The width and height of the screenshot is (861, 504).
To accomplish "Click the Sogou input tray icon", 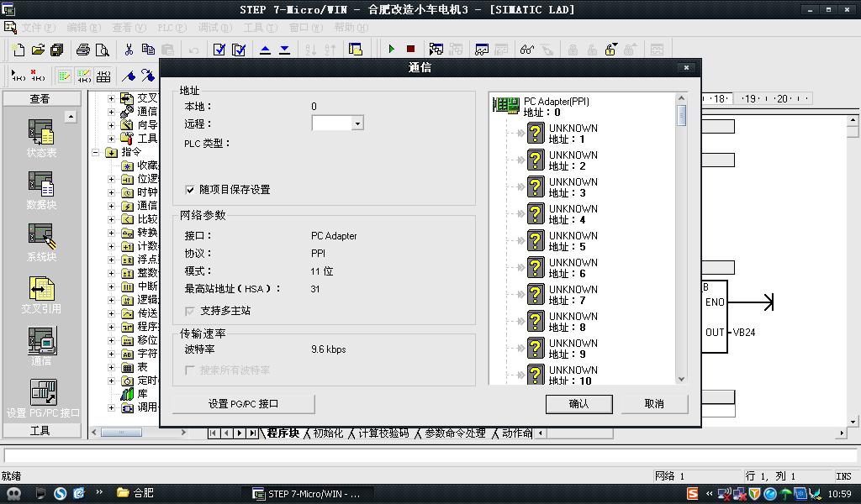I will point(693,494).
